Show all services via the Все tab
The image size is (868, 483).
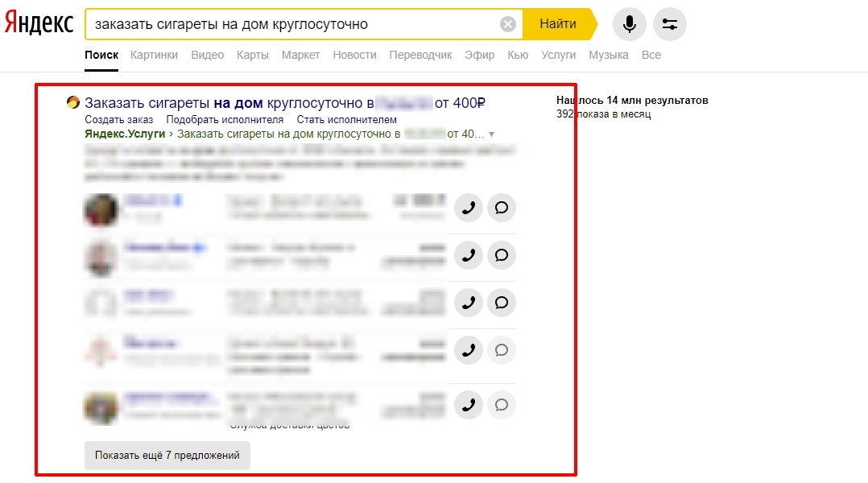pos(651,55)
